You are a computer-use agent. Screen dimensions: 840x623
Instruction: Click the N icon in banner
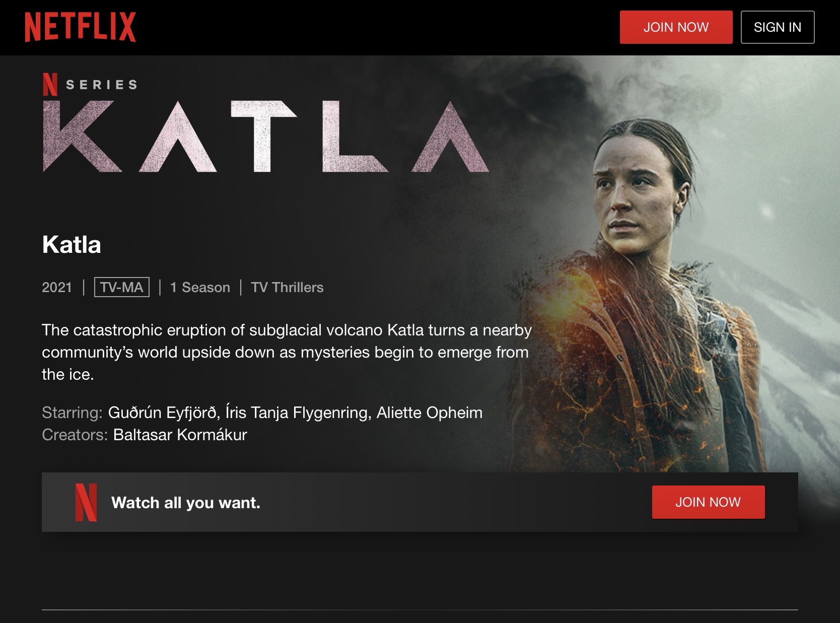pyautogui.click(x=86, y=502)
